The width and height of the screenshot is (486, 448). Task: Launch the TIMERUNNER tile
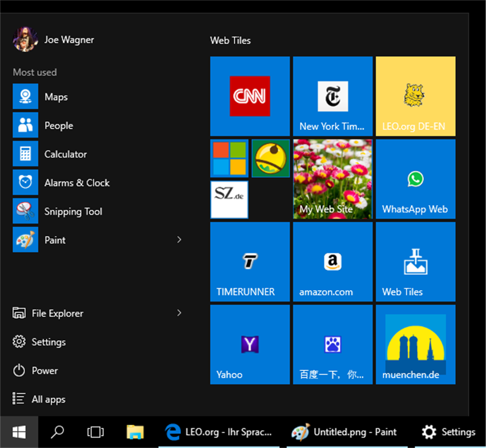point(250,262)
